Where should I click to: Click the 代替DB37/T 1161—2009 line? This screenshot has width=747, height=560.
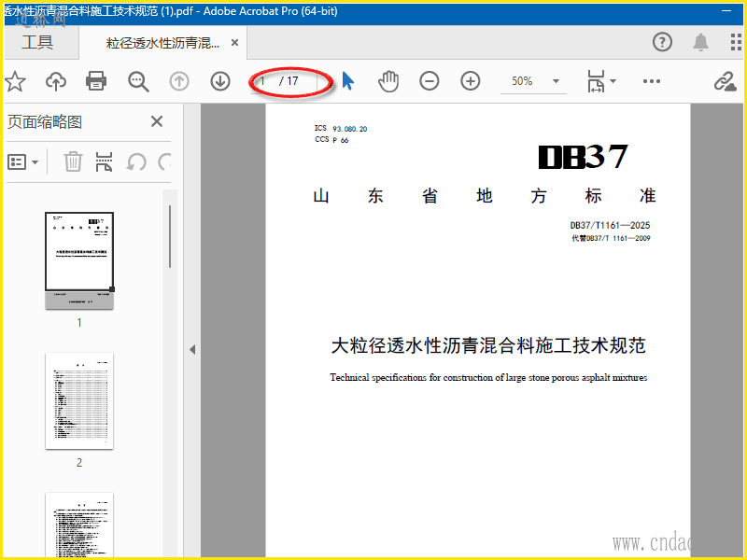[x=611, y=238]
